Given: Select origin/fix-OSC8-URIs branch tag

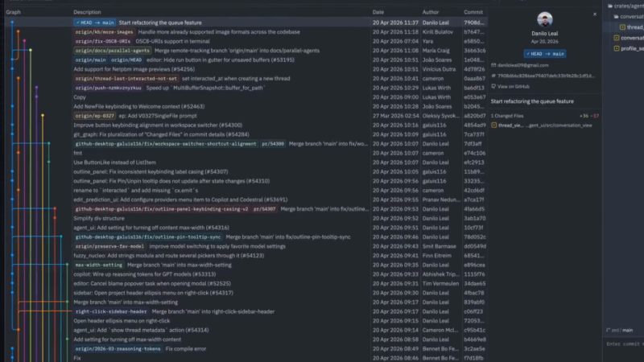Looking at the screenshot, I should (103, 42).
